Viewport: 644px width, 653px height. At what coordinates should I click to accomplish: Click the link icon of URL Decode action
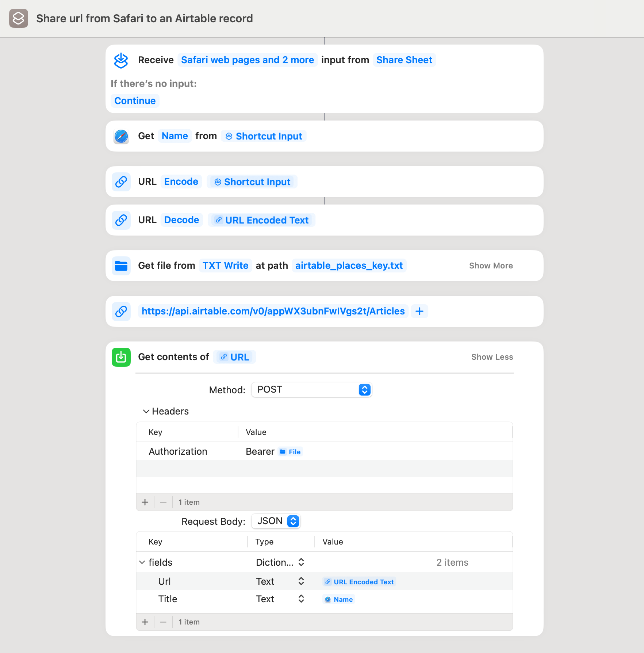coord(121,220)
